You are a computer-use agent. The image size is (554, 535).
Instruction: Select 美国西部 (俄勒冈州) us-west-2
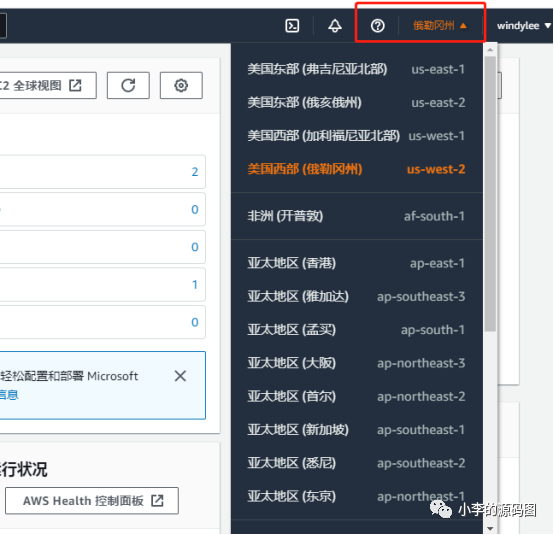pyautogui.click(x=356, y=169)
